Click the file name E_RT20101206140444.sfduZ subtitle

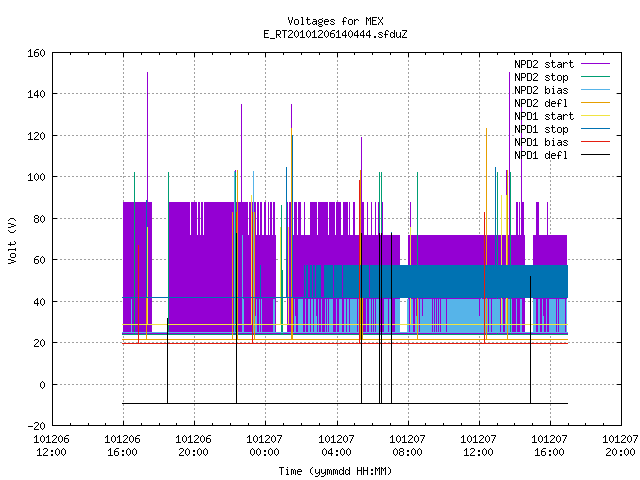click(x=335, y=34)
